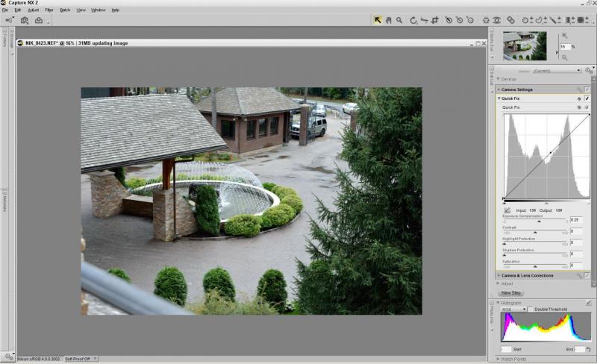This screenshot has width=597, height=364.
Task: Pick the White Control Point tool
Action: 470,20
